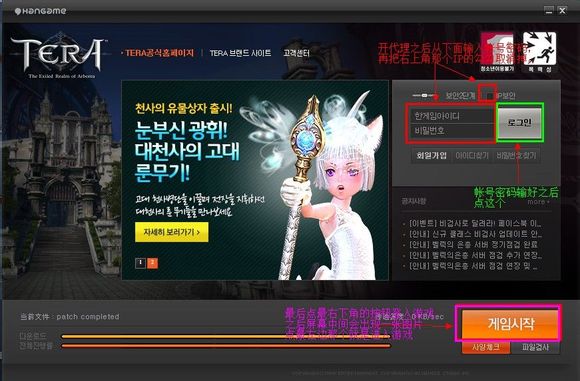Click the 전체진행률 total progress bar
This screenshot has width=580, height=381.
[x=226, y=346]
